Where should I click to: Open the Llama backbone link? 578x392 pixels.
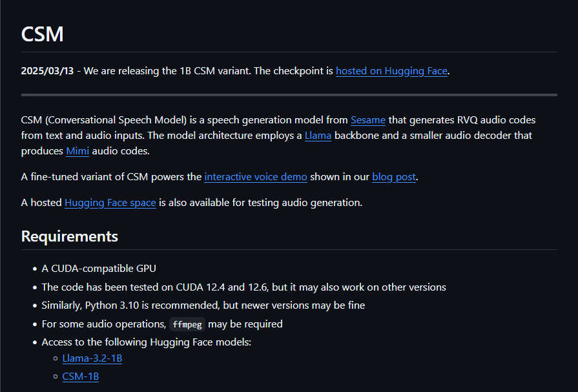click(x=318, y=136)
